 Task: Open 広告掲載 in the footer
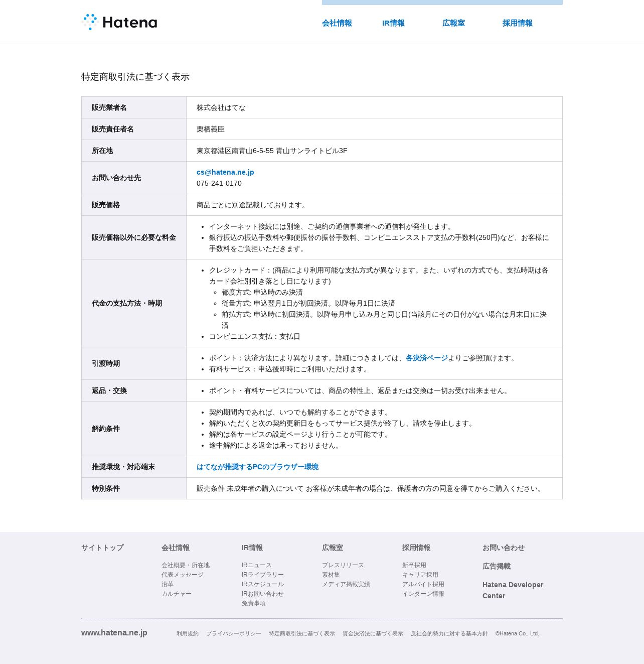click(497, 566)
